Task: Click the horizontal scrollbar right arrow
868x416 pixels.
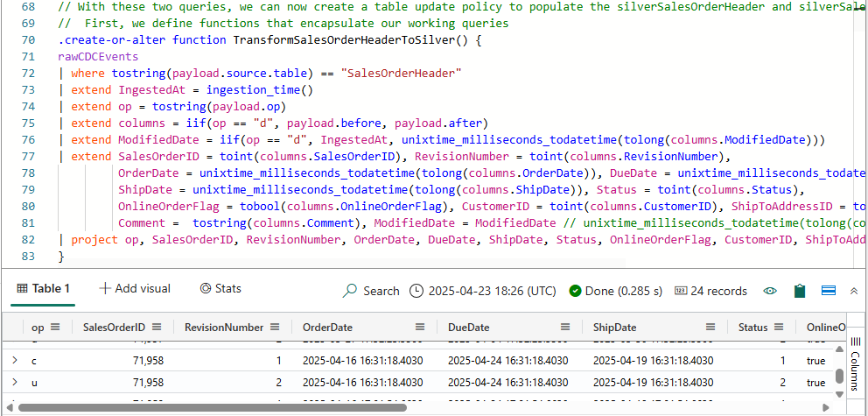Action: [x=827, y=408]
